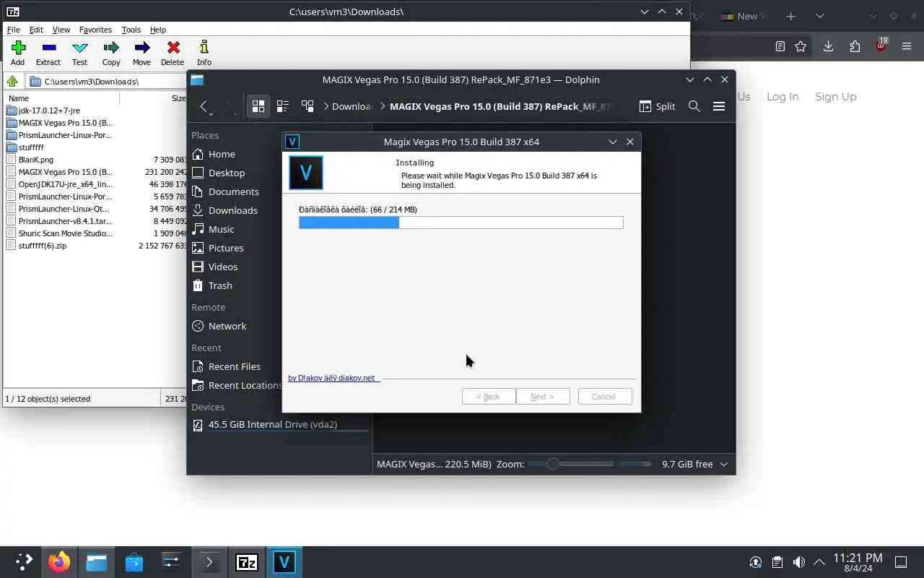This screenshot has width=924, height=578.
Task: Click the Downloads breadcrumb in Dolphin
Action: click(352, 106)
